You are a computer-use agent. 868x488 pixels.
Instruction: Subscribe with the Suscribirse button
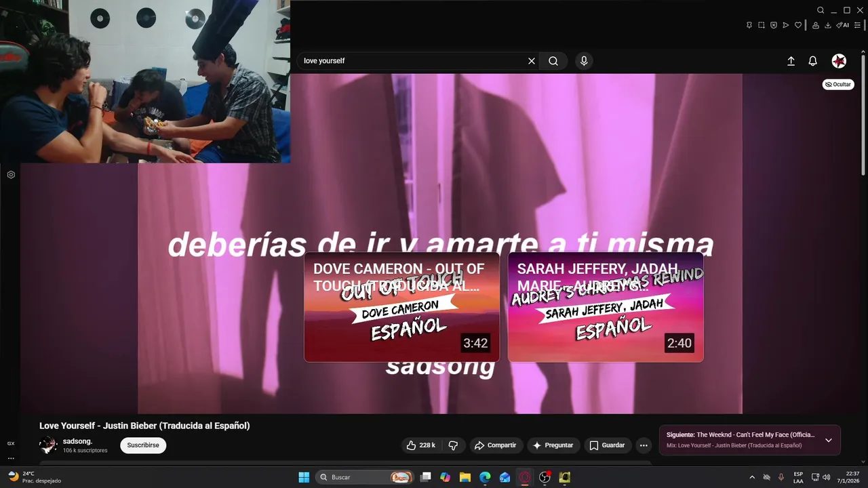point(143,445)
